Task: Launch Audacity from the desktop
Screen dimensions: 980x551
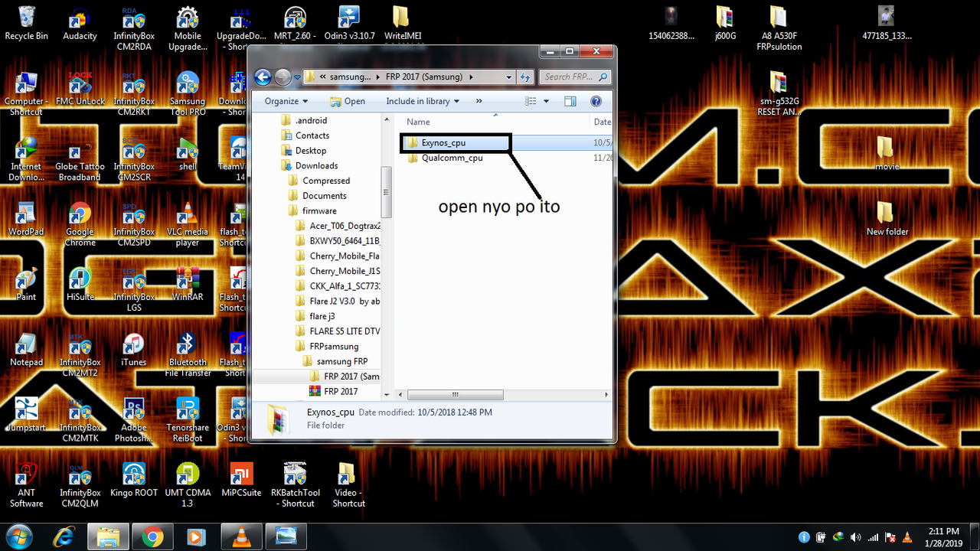Action: coord(80,24)
